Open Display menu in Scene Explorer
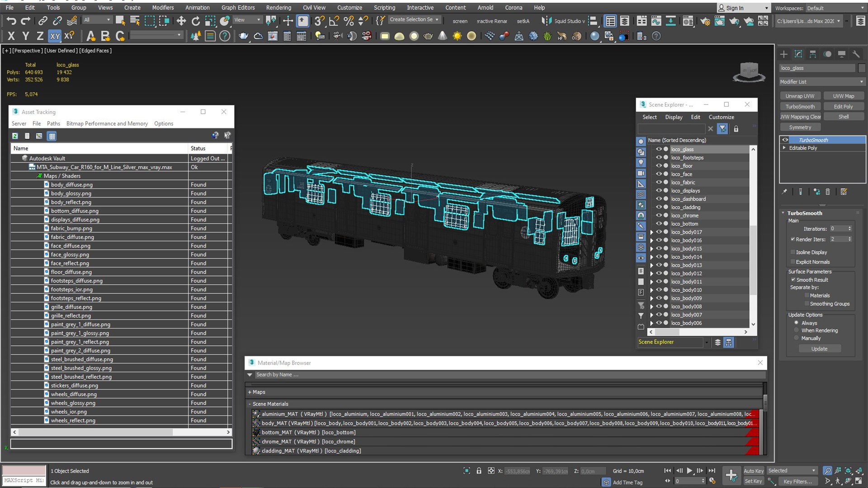The width and height of the screenshot is (868, 488). (674, 117)
